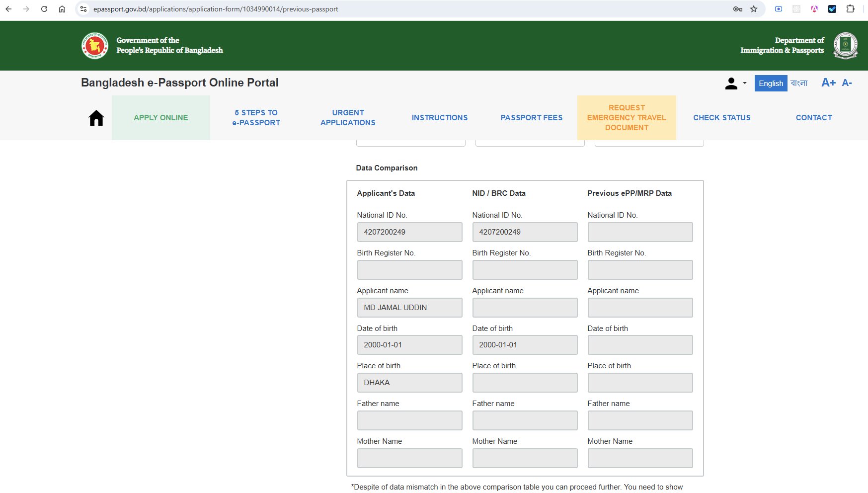The width and height of the screenshot is (868, 493).
Task: Click NID / BRC National ID field
Action: [525, 232]
